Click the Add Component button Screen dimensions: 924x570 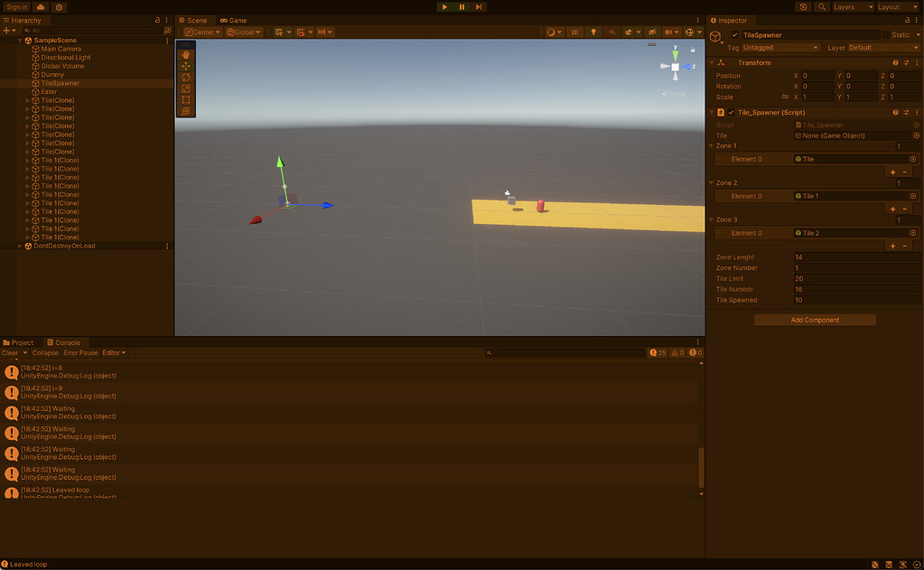814,319
